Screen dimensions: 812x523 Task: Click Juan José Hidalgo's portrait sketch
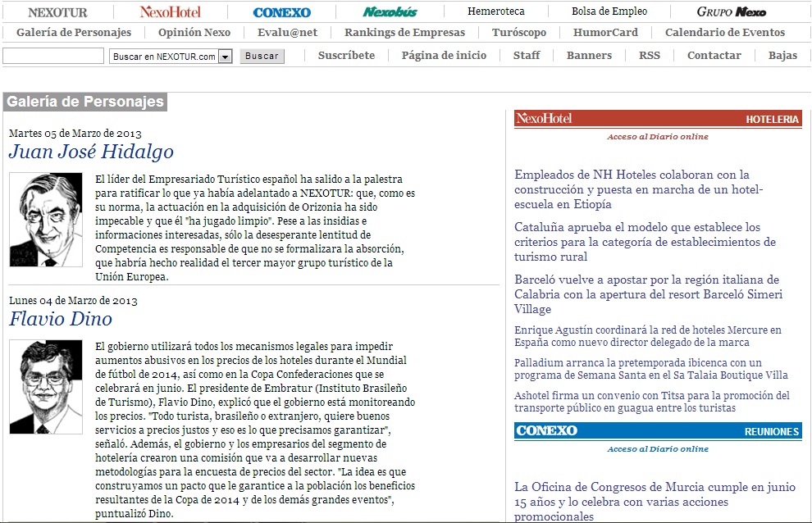click(x=46, y=220)
